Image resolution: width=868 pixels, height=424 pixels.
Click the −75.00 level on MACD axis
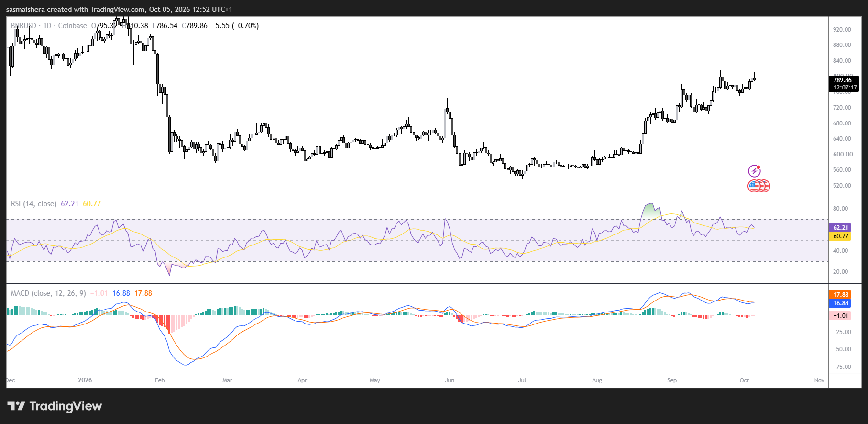(842, 367)
